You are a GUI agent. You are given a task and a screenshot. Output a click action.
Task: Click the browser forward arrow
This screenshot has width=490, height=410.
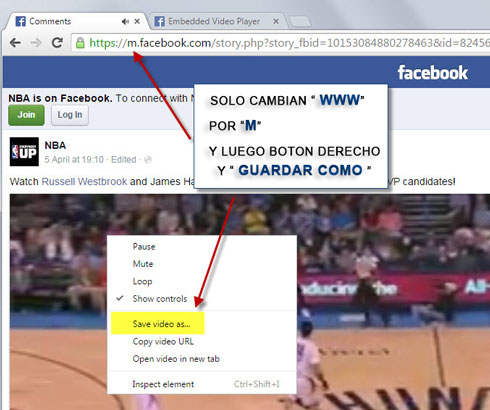point(36,43)
